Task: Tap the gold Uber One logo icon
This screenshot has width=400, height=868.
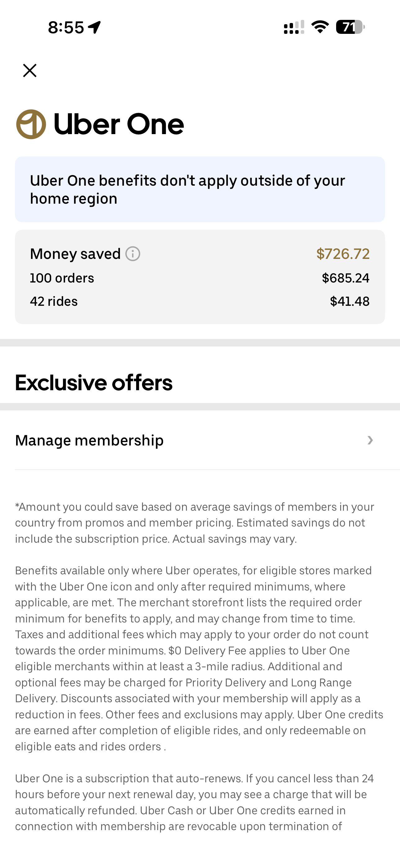Action: 31,124
